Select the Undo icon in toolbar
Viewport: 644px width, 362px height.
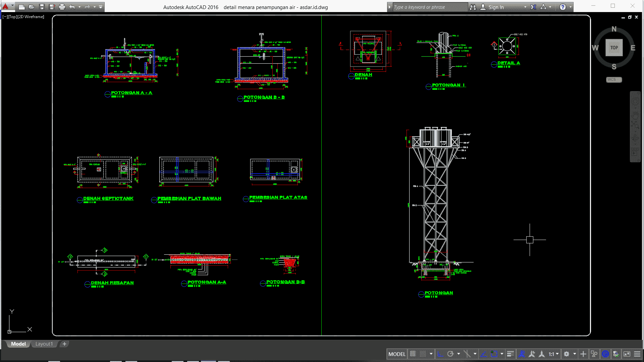click(72, 7)
